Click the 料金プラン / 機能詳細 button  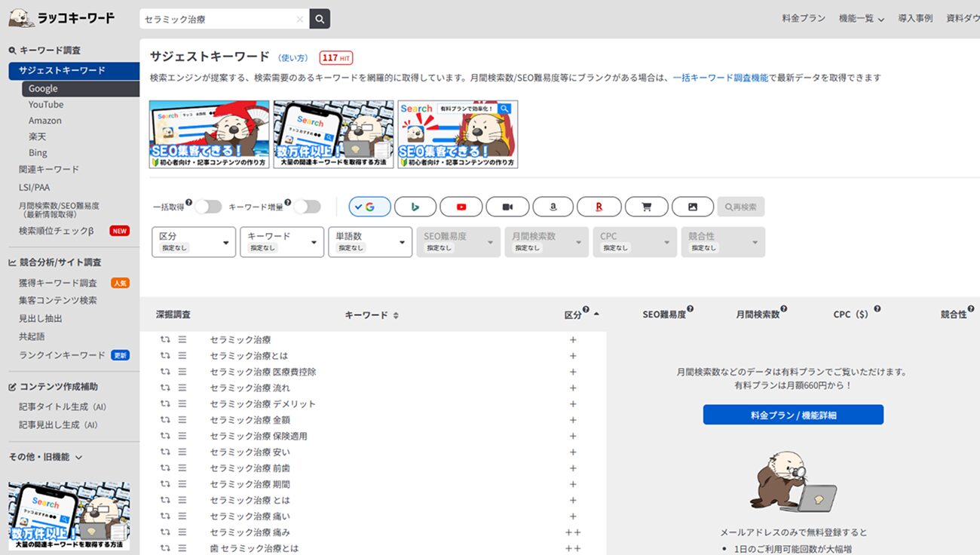[x=793, y=415]
